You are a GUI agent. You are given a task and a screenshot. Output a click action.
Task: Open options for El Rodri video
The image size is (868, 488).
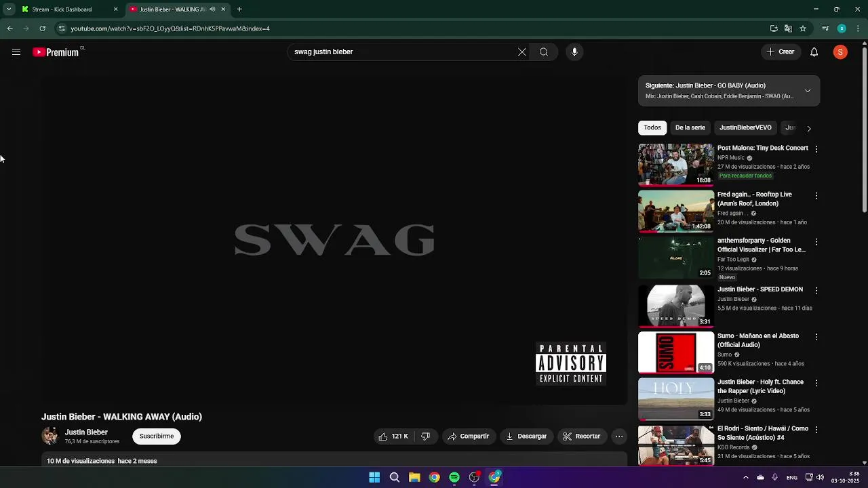pyautogui.click(x=816, y=430)
